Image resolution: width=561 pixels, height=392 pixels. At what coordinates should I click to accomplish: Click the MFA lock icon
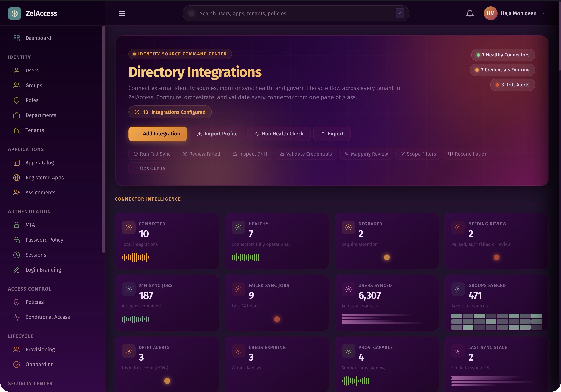point(16,225)
